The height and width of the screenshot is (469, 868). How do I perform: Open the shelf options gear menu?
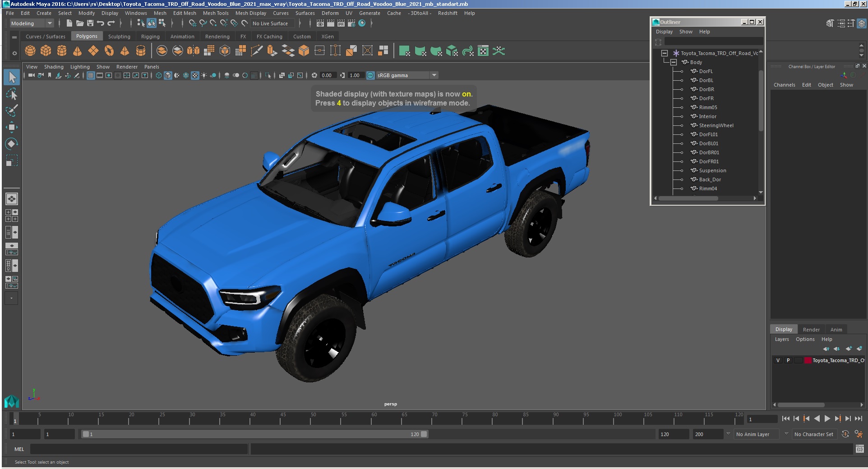14,53
